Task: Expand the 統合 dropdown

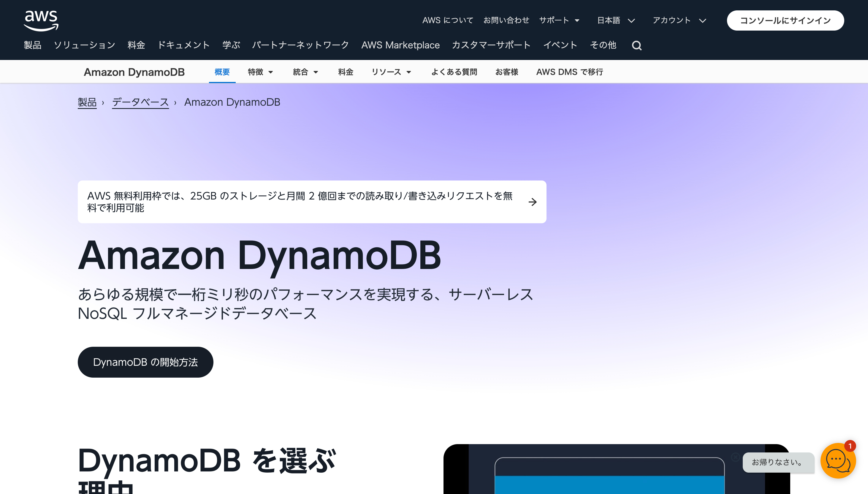Action: (x=305, y=72)
